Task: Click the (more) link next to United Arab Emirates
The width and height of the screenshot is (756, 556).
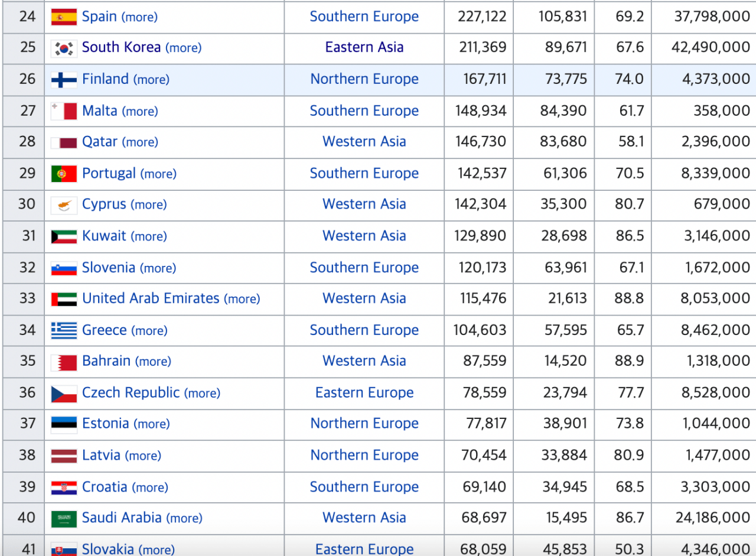Action: pos(242,299)
